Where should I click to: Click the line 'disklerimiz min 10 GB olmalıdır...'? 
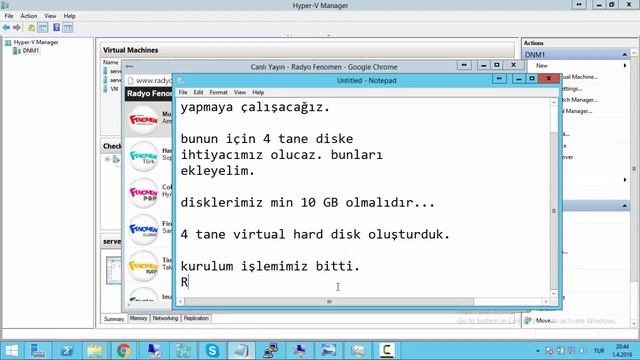click(308, 202)
